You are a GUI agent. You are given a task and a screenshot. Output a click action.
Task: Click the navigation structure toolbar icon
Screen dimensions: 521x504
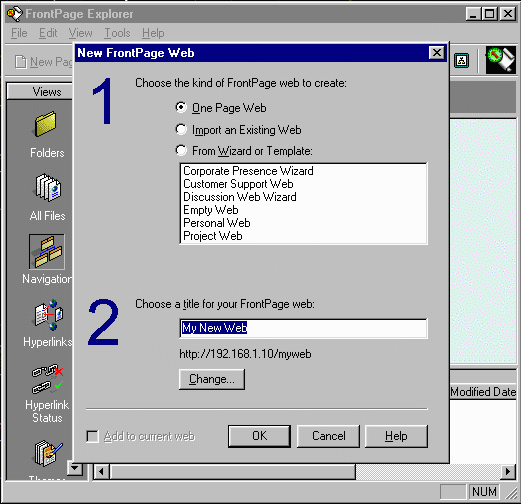pyautogui.click(x=462, y=60)
